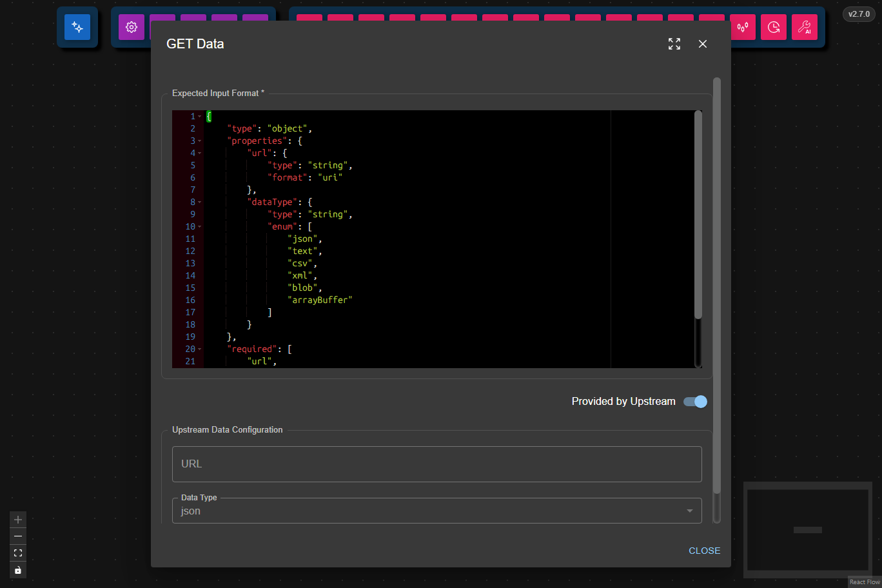
Task: Click the "json" enum value in code
Action: [x=304, y=239]
